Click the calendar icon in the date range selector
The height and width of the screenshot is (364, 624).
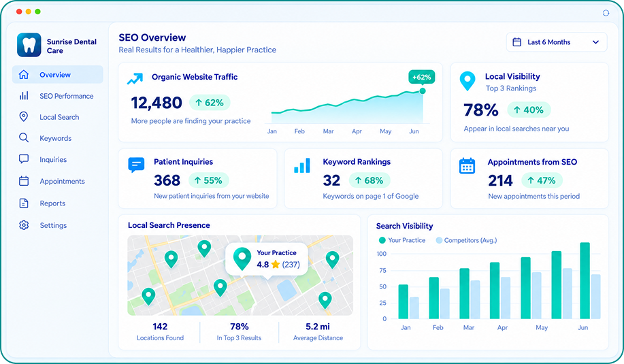[x=516, y=42]
